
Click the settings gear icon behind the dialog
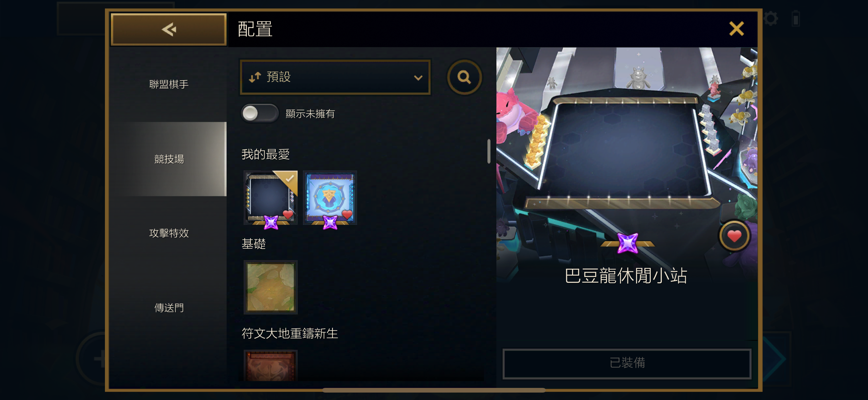pyautogui.click(x=770, y=18)
